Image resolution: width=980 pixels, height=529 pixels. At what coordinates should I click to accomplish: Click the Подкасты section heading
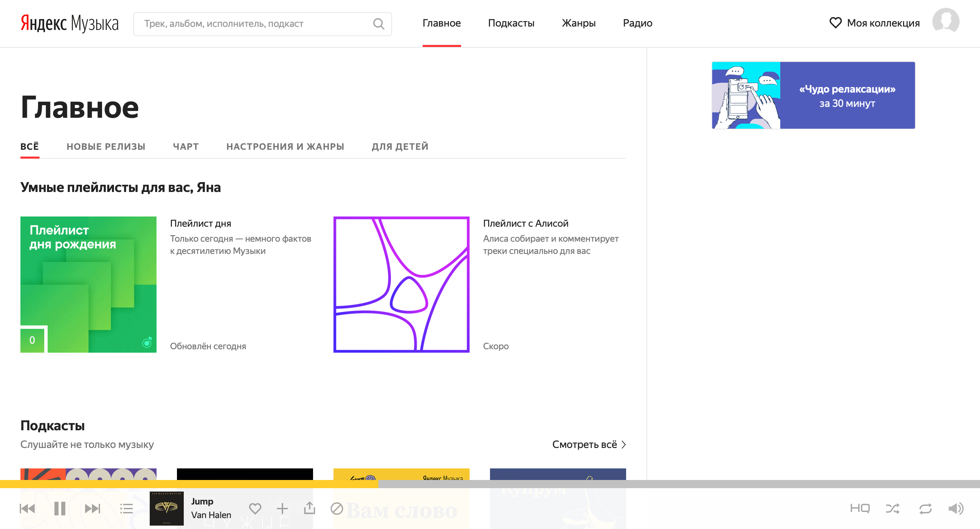coord(52,426)
